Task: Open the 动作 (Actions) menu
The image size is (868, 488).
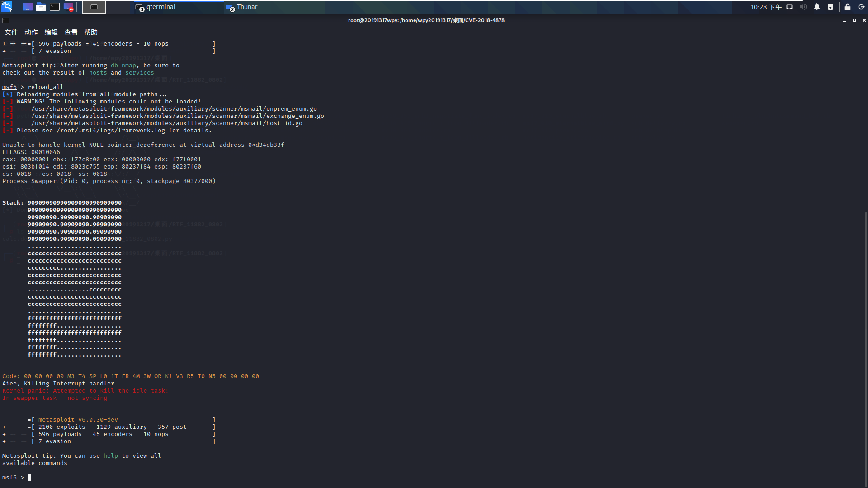Action: [x=31, y=32]
